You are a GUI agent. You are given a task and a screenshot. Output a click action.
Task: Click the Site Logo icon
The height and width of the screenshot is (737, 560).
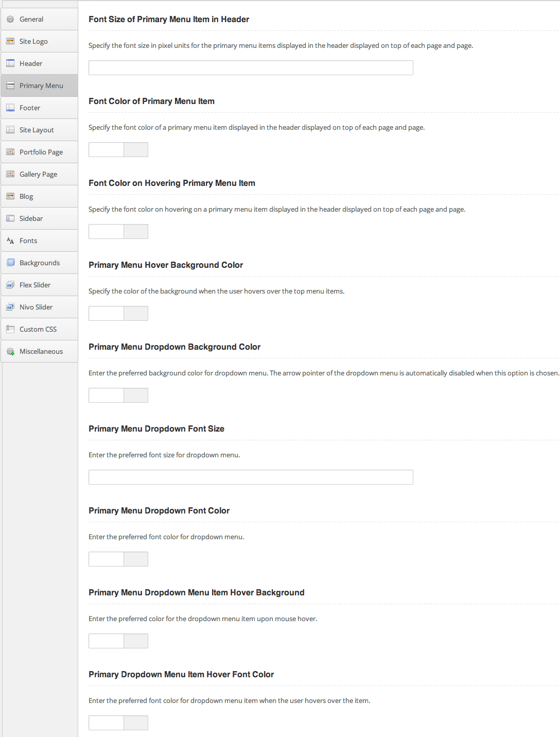point(10,41)
